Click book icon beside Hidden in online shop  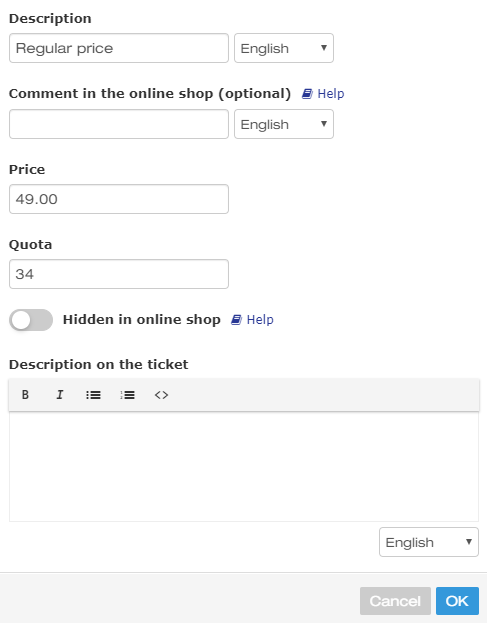[x=236, y=320]
